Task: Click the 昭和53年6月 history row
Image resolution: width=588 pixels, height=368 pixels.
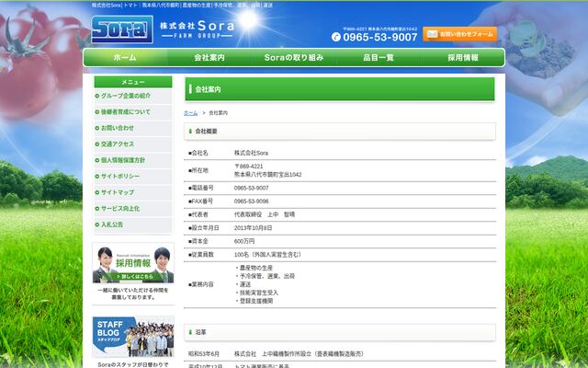Action: pos(340,353)
